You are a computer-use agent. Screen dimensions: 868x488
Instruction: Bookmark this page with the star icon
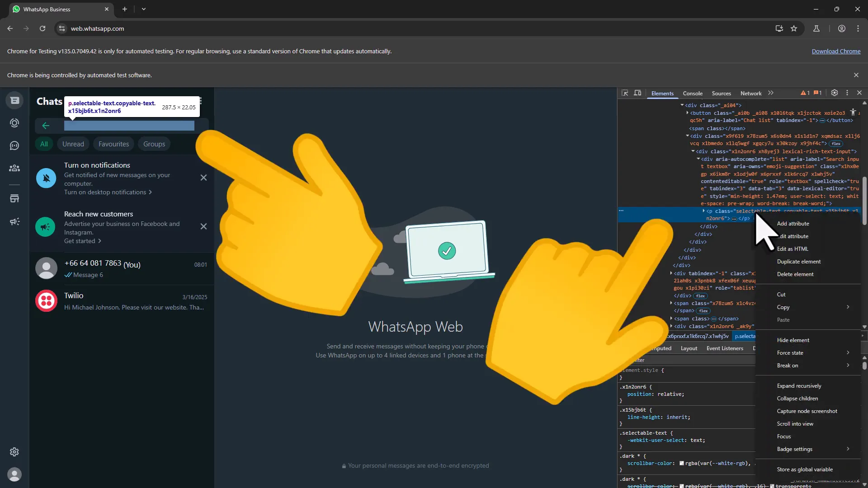click(794, 28)
